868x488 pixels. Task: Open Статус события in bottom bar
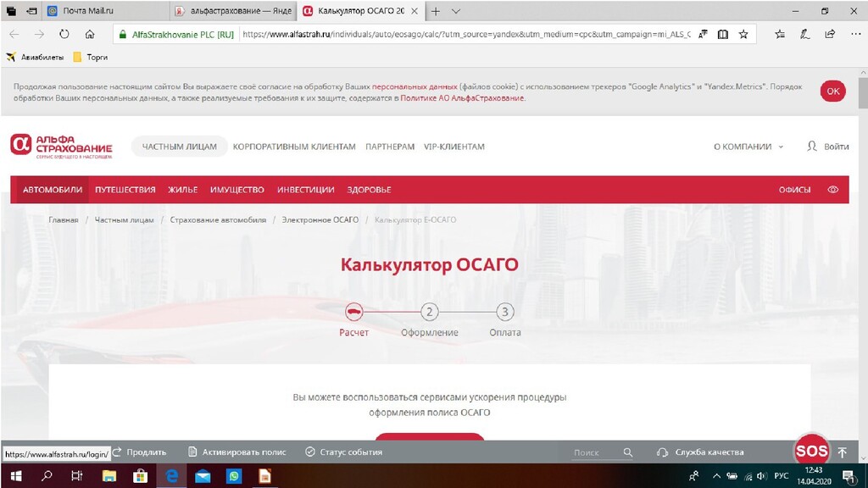coord(344,452)
